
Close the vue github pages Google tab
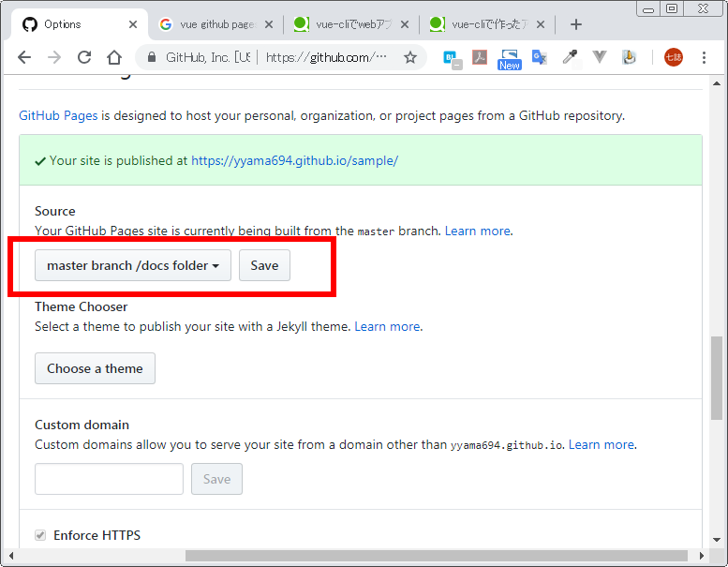tap(269, 24)
